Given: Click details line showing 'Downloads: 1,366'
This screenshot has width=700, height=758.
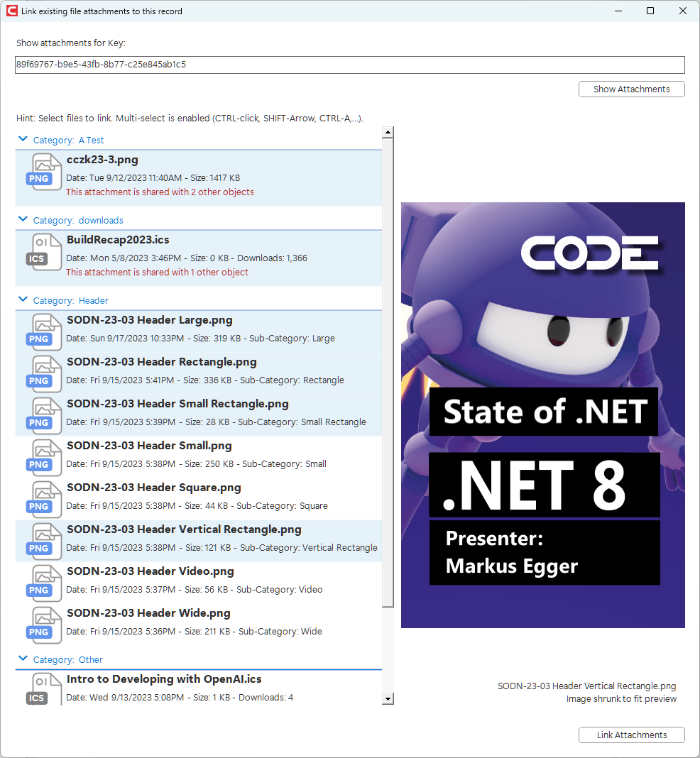Looking at the screenshot, I should [187, 258].
